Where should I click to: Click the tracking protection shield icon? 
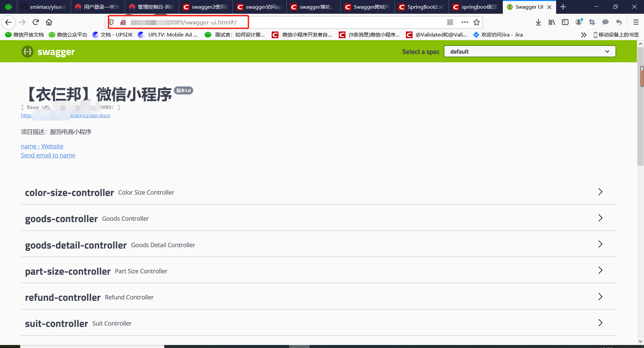coord(111,22)
